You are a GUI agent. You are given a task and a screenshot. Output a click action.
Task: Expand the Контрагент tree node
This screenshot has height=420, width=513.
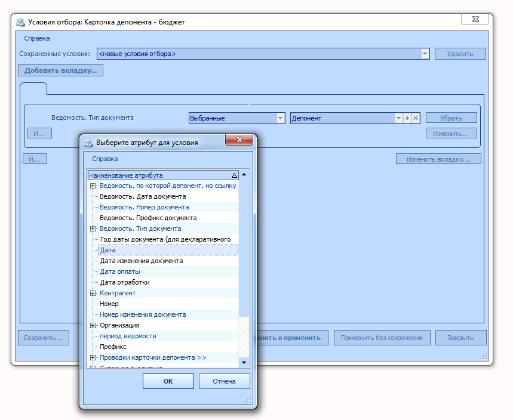[93, 293]
